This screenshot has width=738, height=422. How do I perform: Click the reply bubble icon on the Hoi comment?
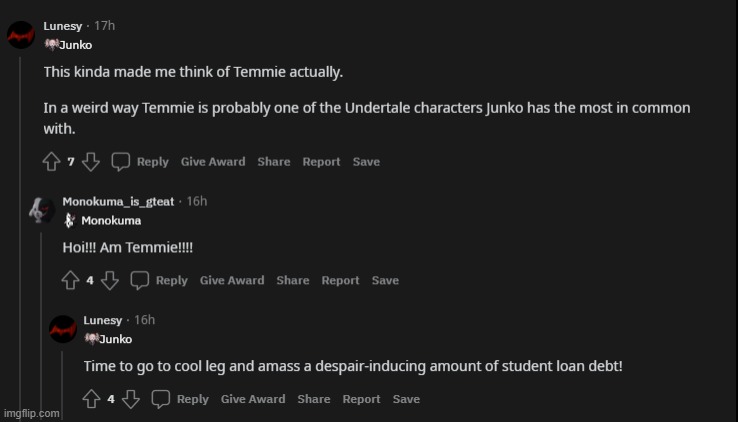[140, 281]
